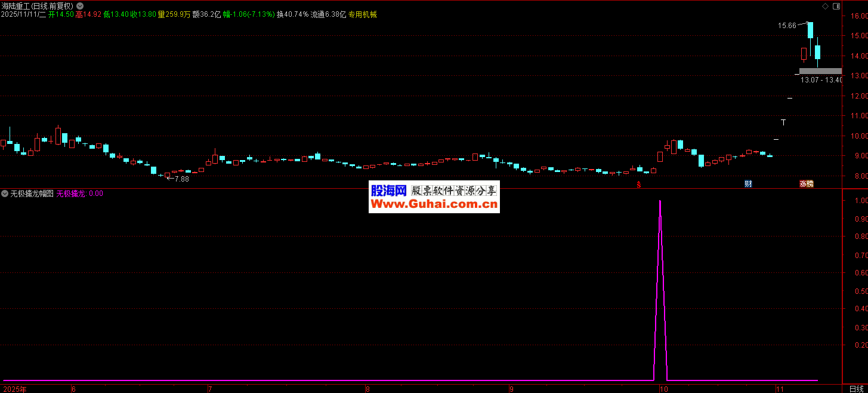The width and height of the screenshot is (868, 393).
Task: Open the 日线 period selector at bottom right
Action: coord(856,389)
